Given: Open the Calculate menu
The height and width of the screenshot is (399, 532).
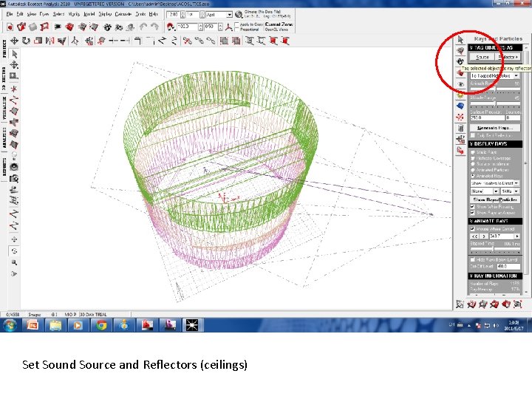Looking at the screenshot, I should pyautogui.click(x=123, y=14).
